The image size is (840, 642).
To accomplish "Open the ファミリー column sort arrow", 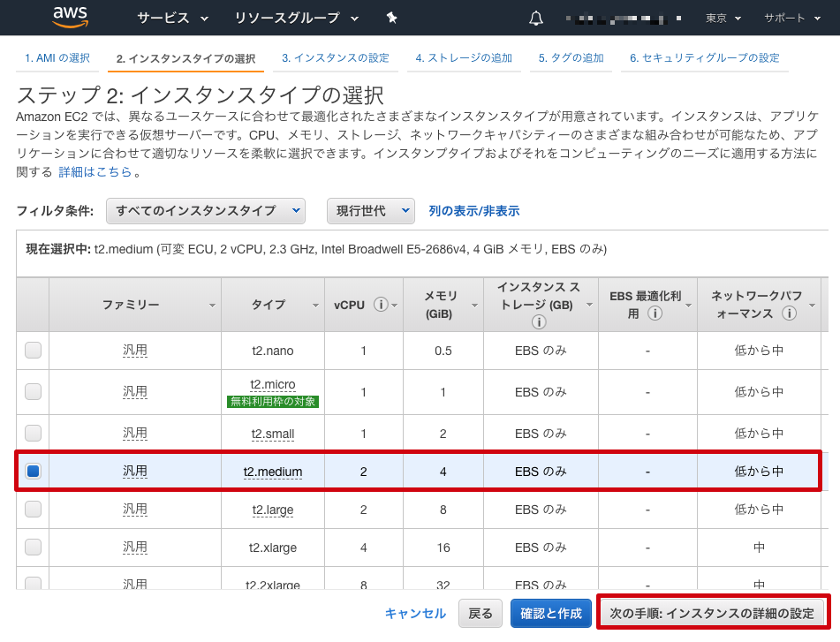I will (x=212, y=306).
